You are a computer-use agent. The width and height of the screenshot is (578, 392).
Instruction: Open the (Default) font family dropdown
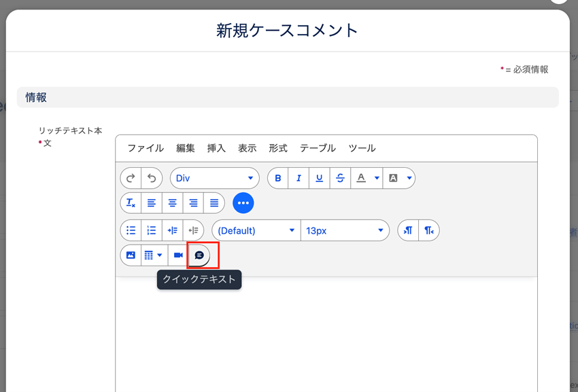(x=256, y=230)
